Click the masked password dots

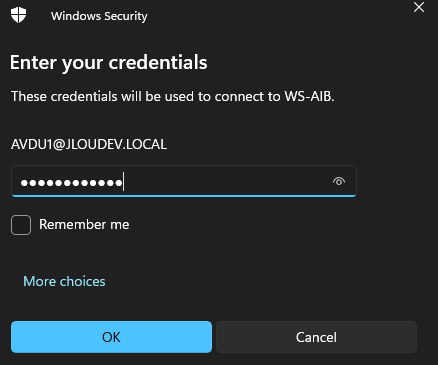click(71, 183)
